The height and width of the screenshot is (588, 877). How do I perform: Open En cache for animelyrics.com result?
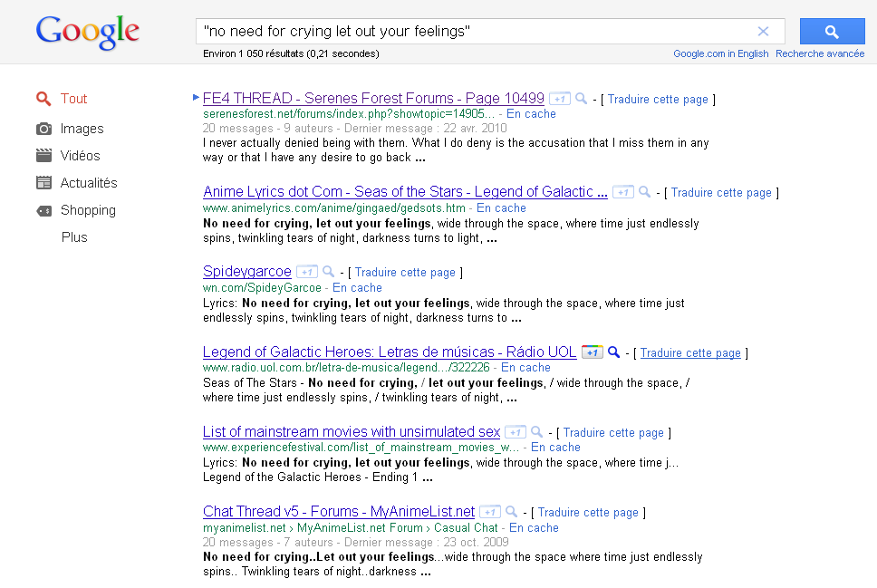(501, 208)
